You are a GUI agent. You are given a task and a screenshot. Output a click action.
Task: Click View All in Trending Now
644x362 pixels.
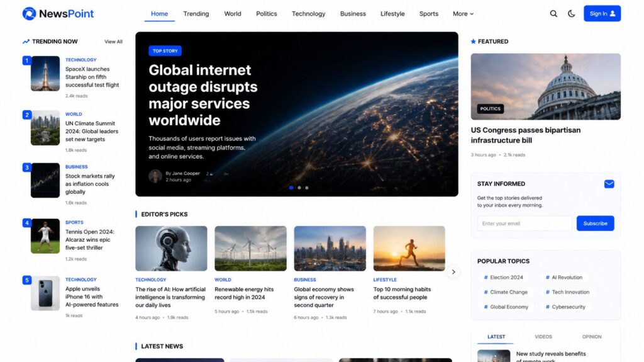point(113,42)
